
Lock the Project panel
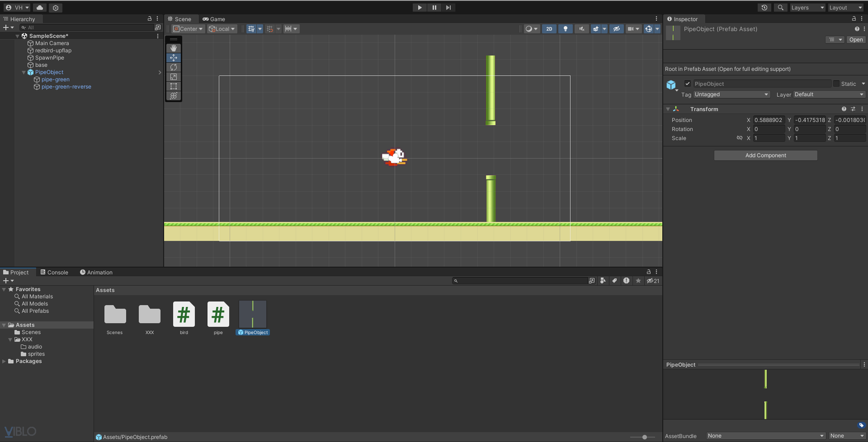(649, 272)
